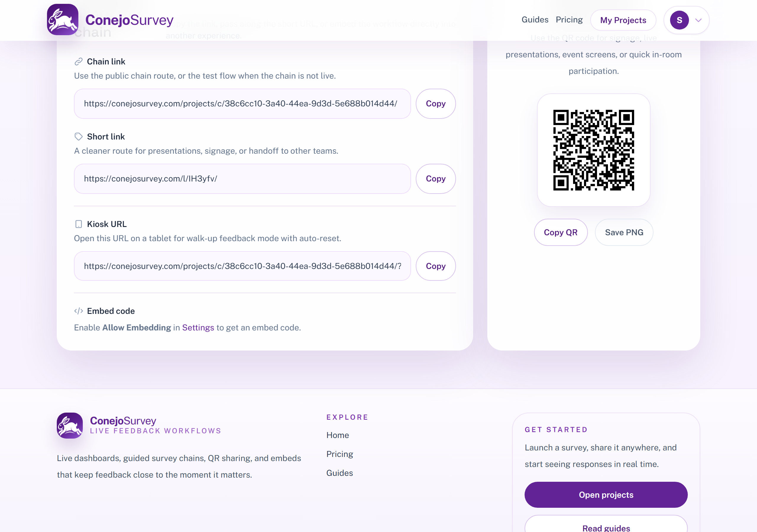
Task: Click the Open projects button
Action: click(606, 494)
